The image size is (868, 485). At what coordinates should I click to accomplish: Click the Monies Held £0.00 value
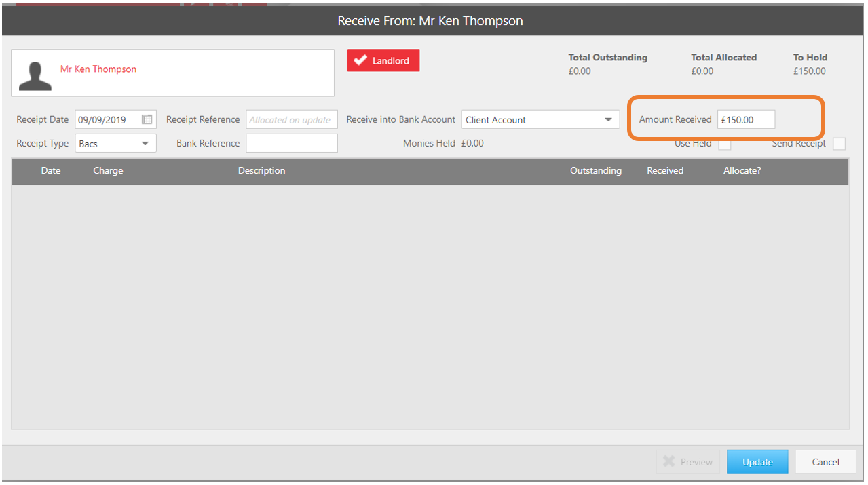[x=472, y=143]
